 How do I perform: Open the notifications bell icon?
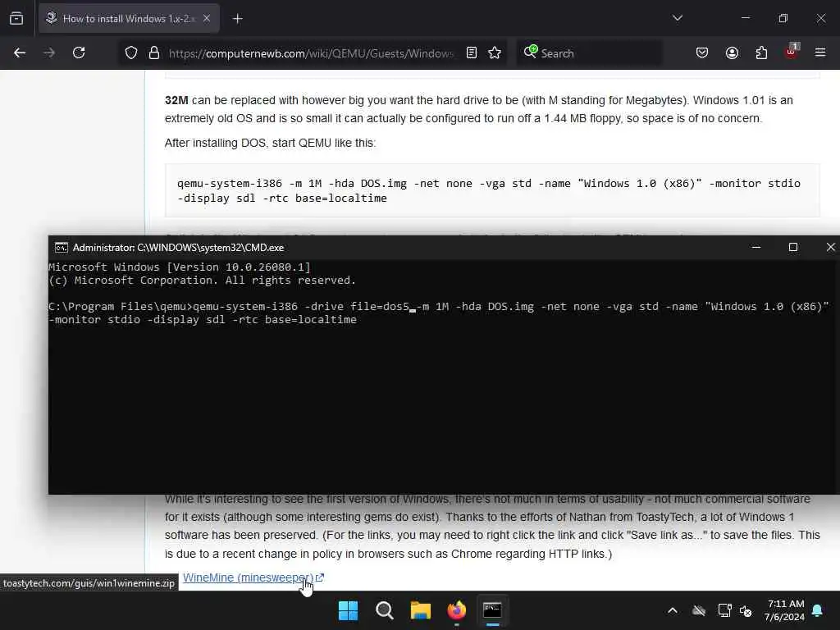click(x=818, y=610)
